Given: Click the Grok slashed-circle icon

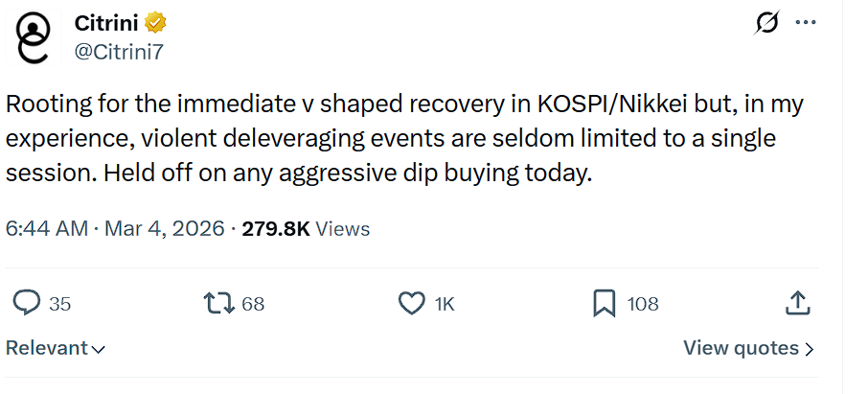Looking at the screenshot, I should 766,23.
